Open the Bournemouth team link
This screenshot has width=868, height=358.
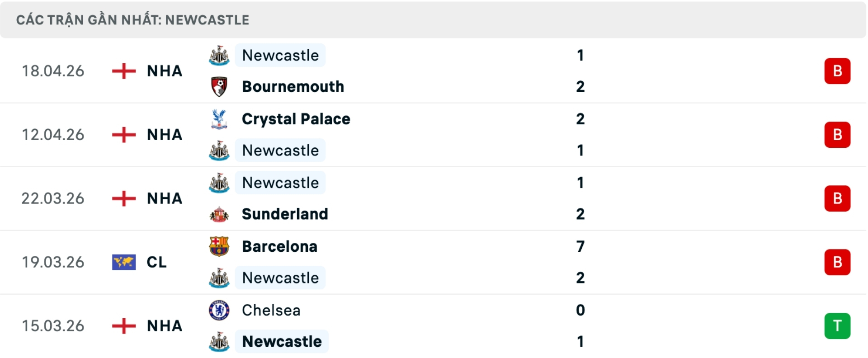[x=293, y=86]
